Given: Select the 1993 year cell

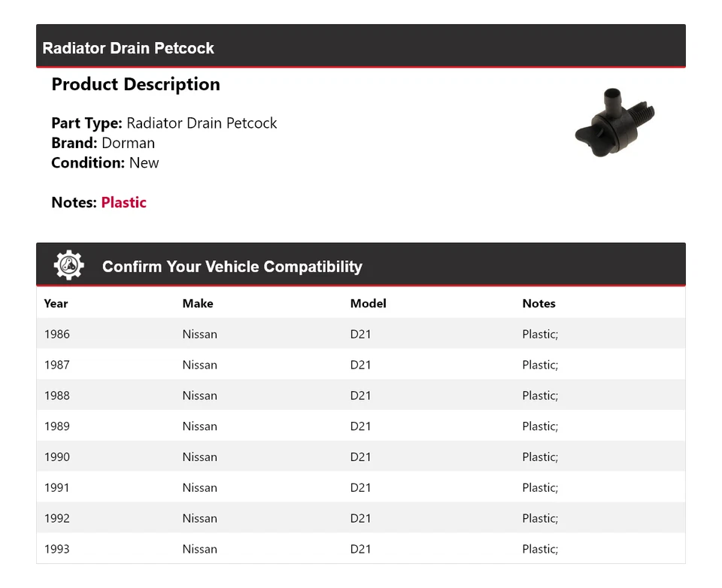Looking at the screenshot, I should tap(56, 549).
